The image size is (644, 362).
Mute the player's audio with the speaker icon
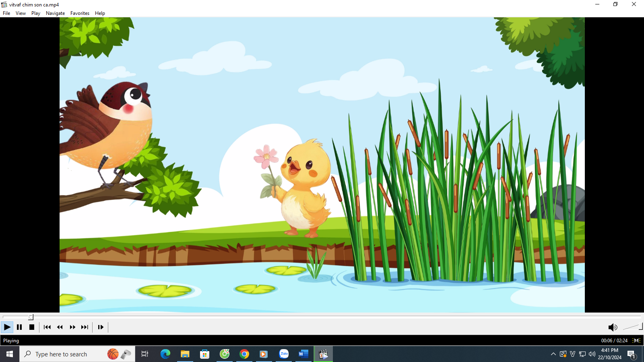[612, 327]
